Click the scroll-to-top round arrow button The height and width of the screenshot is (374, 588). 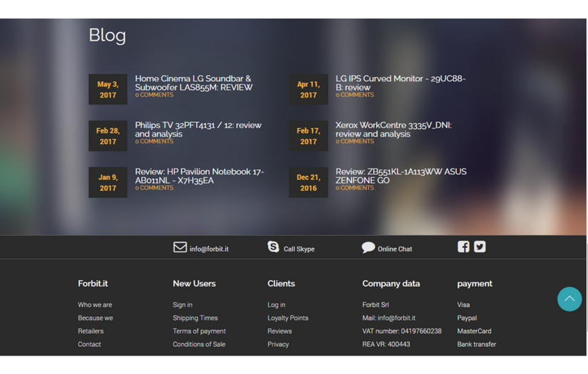click(569, 299)
